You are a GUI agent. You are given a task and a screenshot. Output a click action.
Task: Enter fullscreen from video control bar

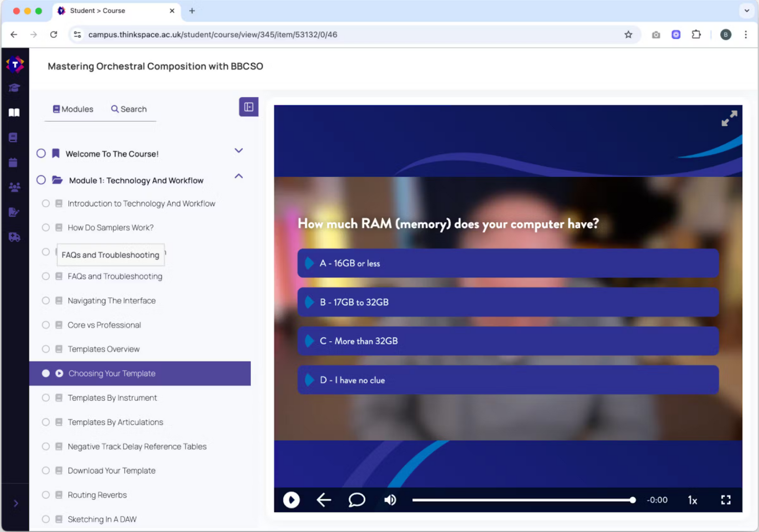click(x=725, y=500)
